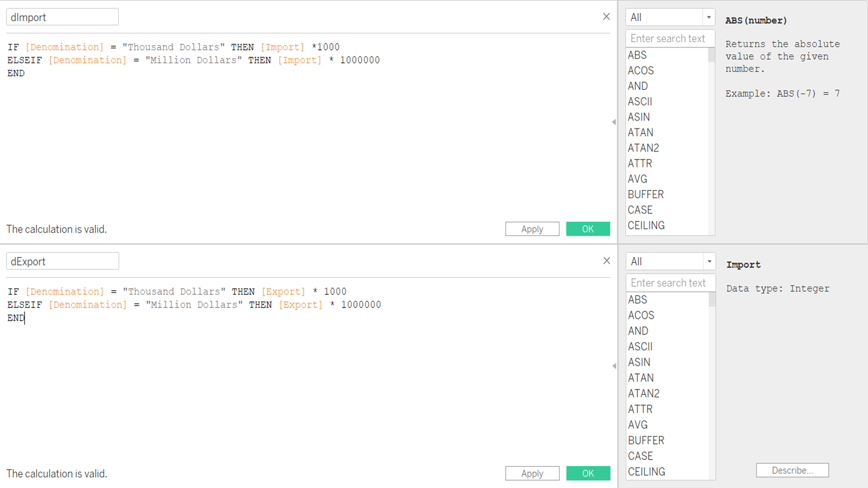Click Apply button on dImport calculation
Viewport: 868px width, 488px height.
(x=532, y=229)
